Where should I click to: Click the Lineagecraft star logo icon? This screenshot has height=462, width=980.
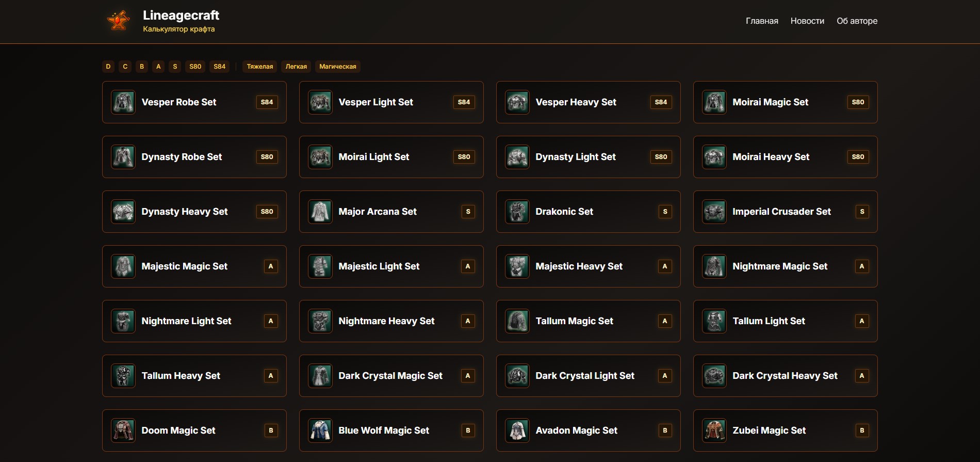pos(118,21)
